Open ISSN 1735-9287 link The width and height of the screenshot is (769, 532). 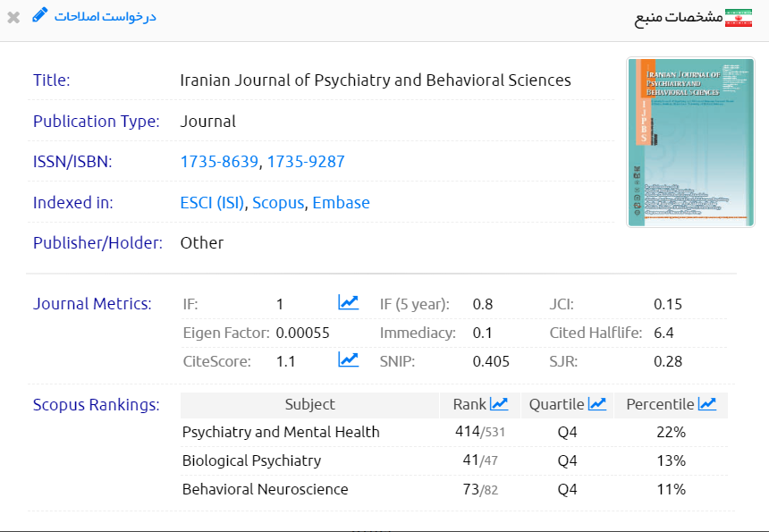(306, 162)
